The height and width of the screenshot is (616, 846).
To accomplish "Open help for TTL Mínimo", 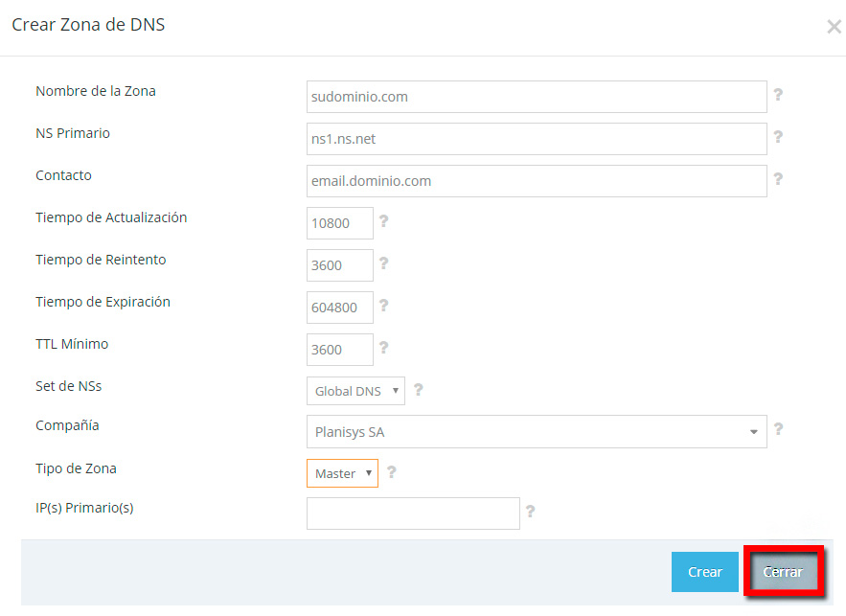I will pos(383,347).
